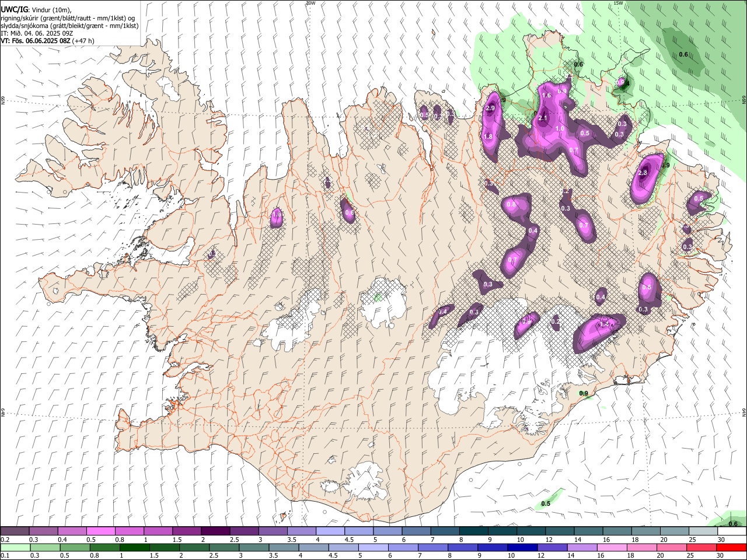Image resolution: width=747 pixels, height=560 pixels.
Task: Click the 2.8 snowfall value on east coast
Action: 643,173
